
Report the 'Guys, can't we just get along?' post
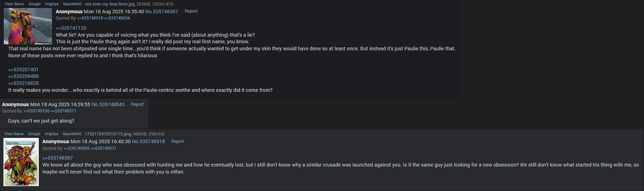pos(137,104)
